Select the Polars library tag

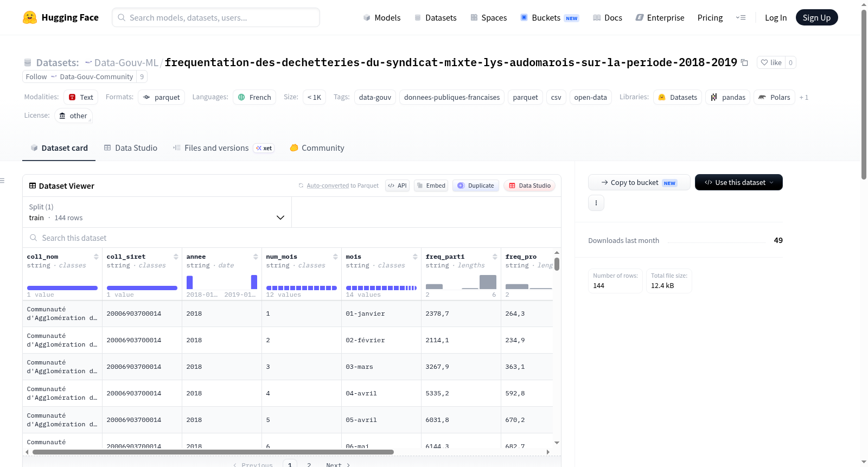(774, 97)
